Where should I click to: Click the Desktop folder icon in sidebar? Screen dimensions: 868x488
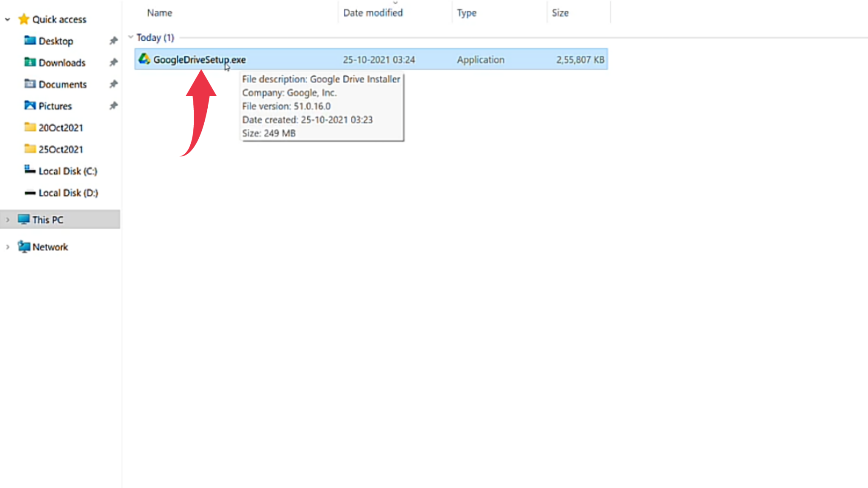pyautogui.click(x=30, y=41)
